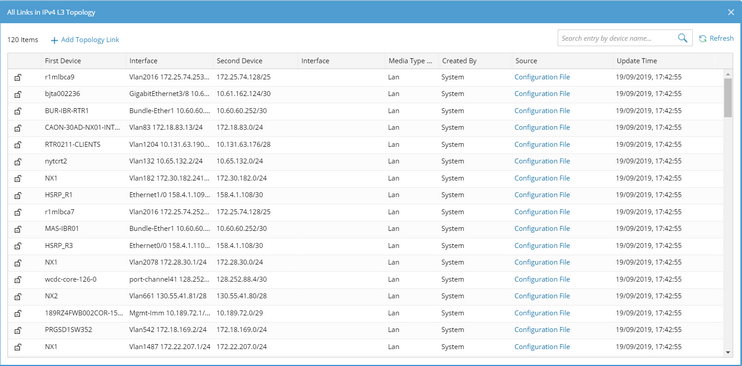Click scrollbar down arrow at bottom
This screenshot has width=742, height=366.
(728, 352)
